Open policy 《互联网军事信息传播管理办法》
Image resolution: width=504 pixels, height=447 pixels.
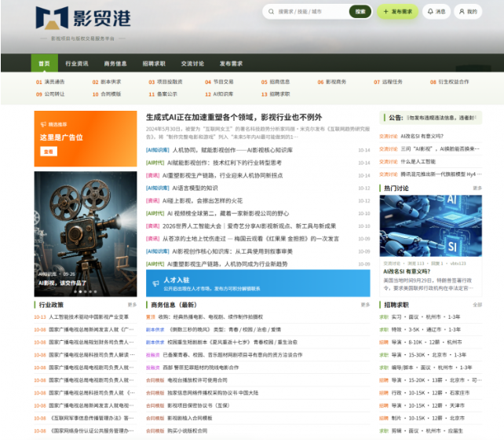pyautogui.click(x=92, y=418)
